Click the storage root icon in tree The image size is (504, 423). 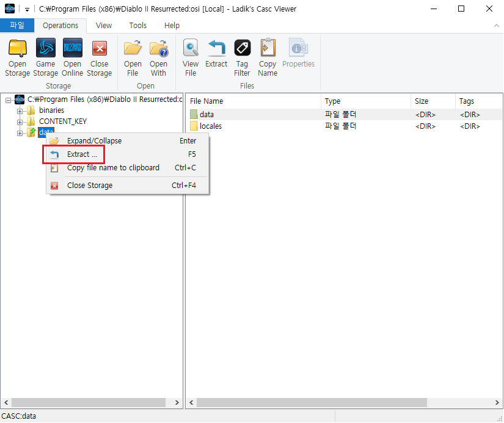20,99
